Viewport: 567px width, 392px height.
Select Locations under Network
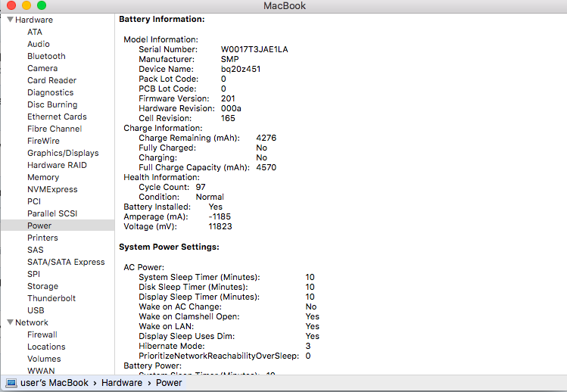(x=46, y=347)
